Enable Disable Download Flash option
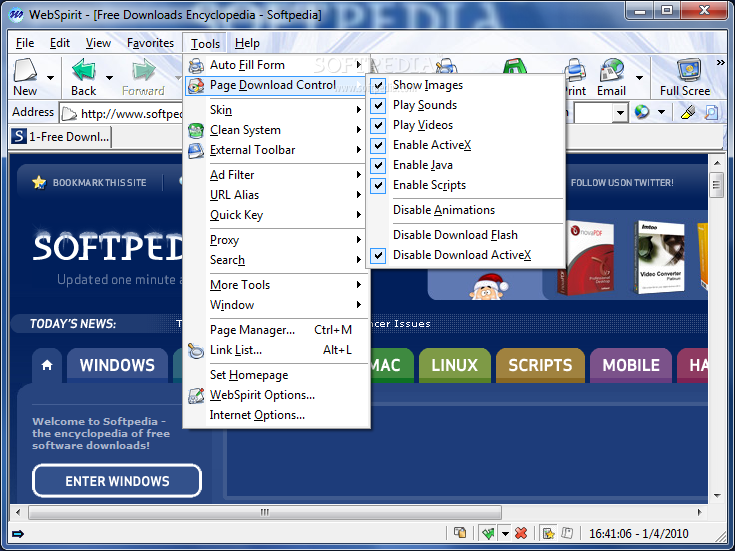Screen dimensions: 735x551 [x=465, y=235]
